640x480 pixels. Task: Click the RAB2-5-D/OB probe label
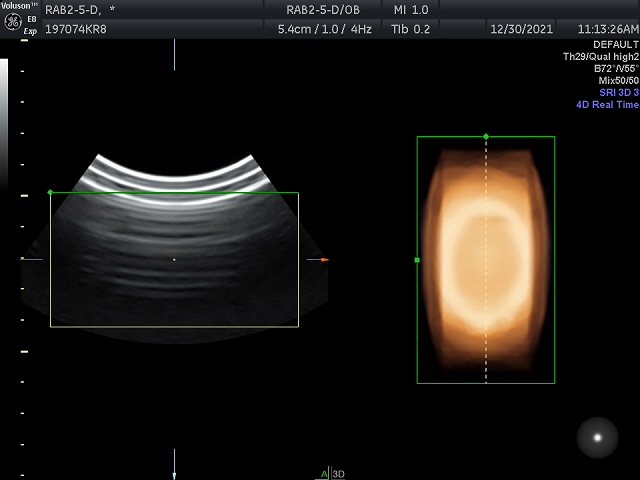coord(325,9)
